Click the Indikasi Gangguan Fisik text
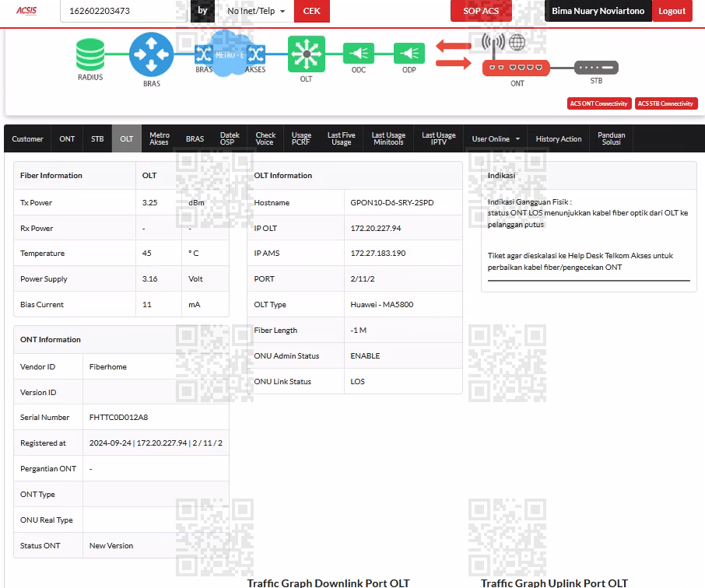 coord(530,202)
